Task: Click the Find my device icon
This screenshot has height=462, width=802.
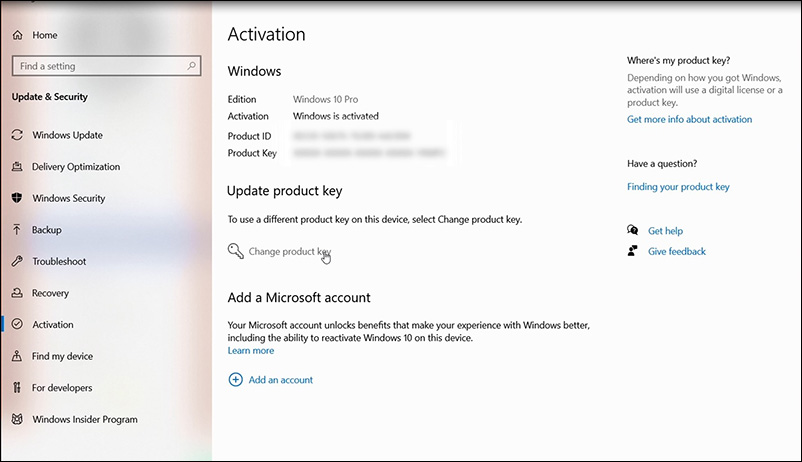Action: [17, 356]
